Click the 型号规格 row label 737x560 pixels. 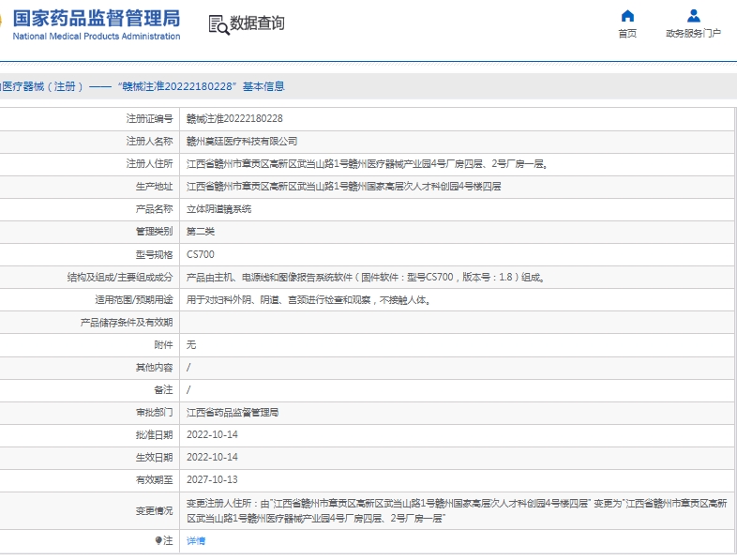point(154,254)
